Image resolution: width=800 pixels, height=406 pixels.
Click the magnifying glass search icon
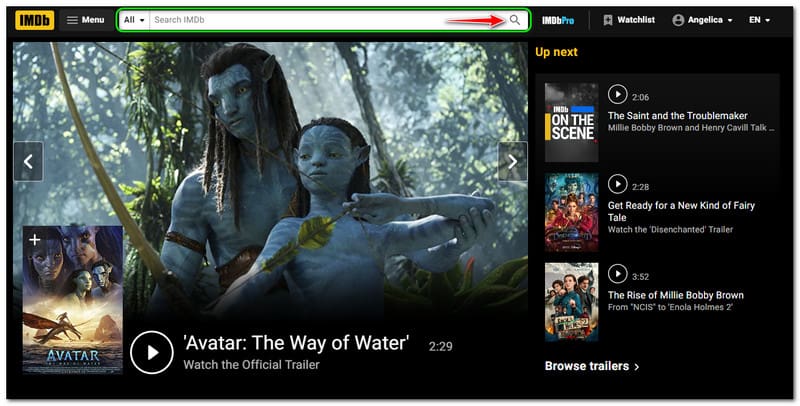click(x=515, y=20)
